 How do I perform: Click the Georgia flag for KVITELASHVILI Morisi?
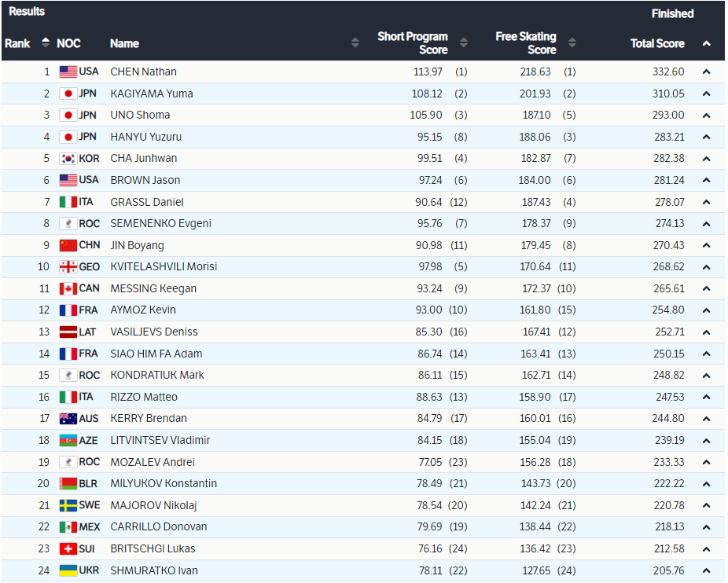pyautogui.click(x=68, y=267)
